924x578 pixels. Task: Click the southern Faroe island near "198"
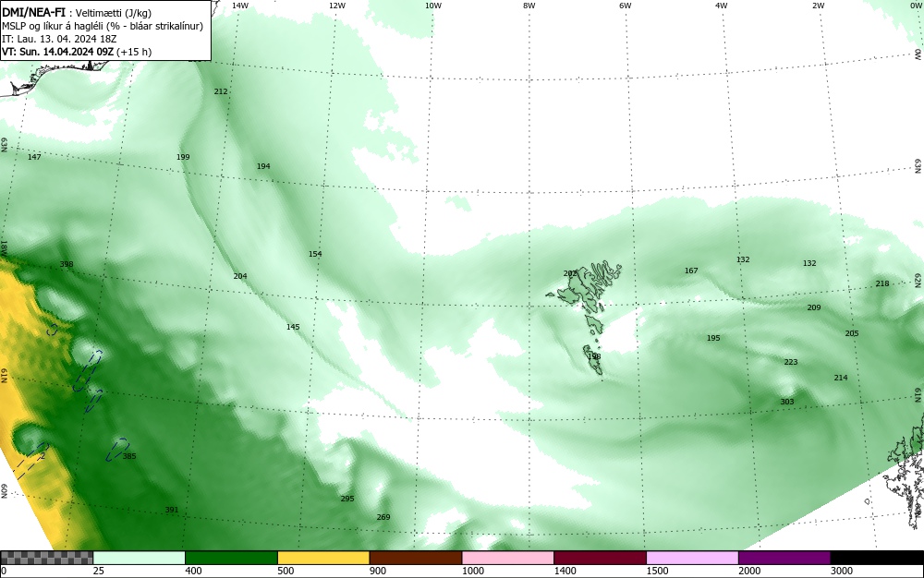coord(593,361)
